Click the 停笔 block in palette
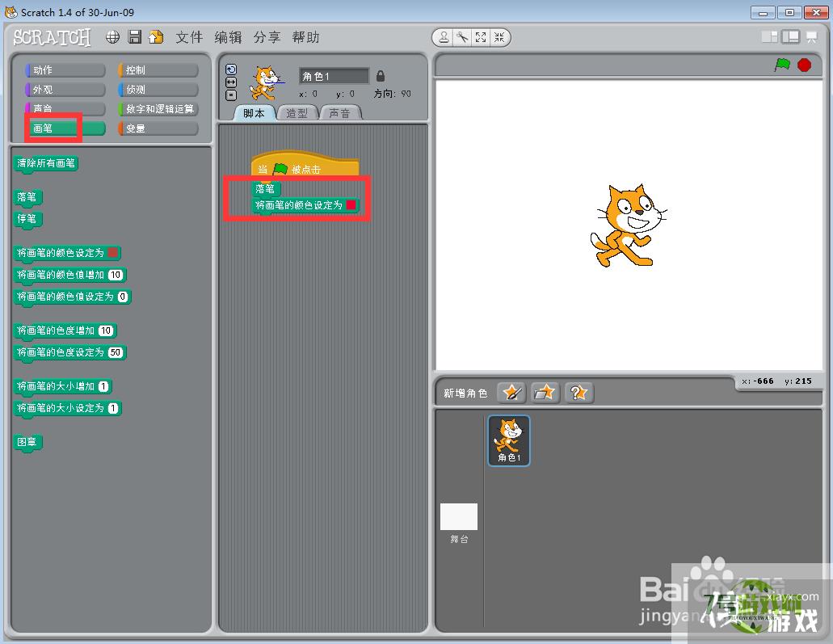This screenshot has height=644, width=833. [x=27, y=220]
